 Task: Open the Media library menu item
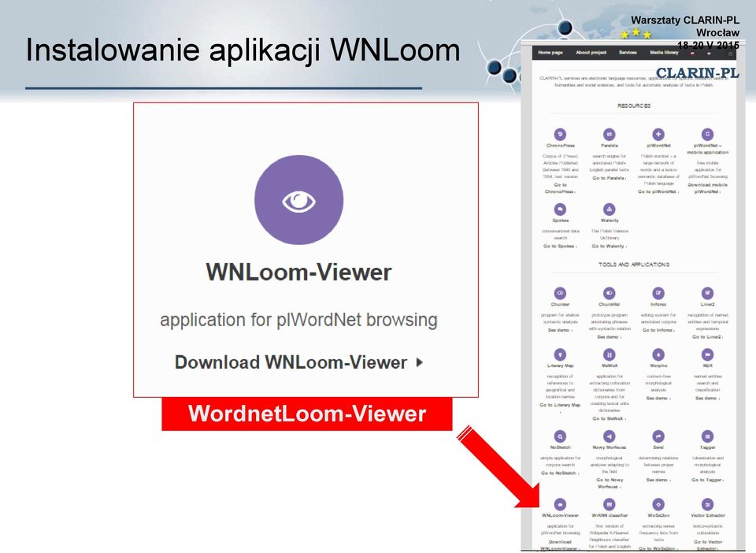[664, 53]
